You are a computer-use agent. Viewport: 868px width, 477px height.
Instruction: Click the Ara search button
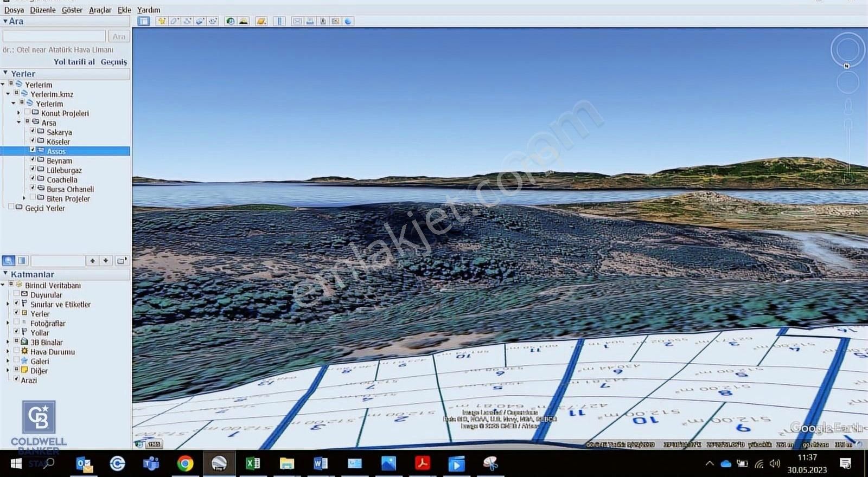coord(119,36)
